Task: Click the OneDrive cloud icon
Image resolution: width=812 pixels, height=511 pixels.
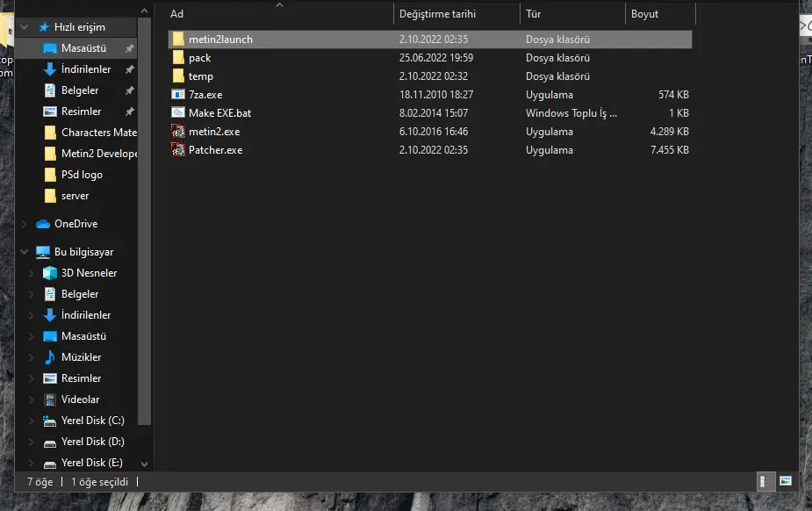Action: [x=43, y=224]
